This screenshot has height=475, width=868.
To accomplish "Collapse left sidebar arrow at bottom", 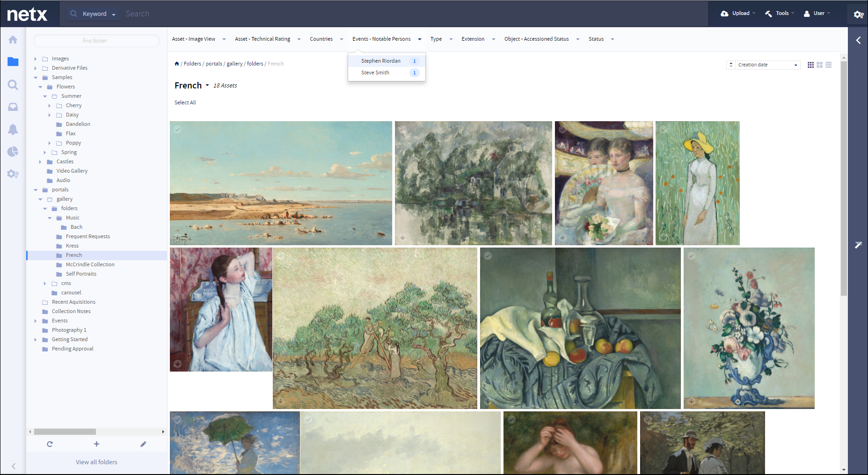I will coord(14,466).
